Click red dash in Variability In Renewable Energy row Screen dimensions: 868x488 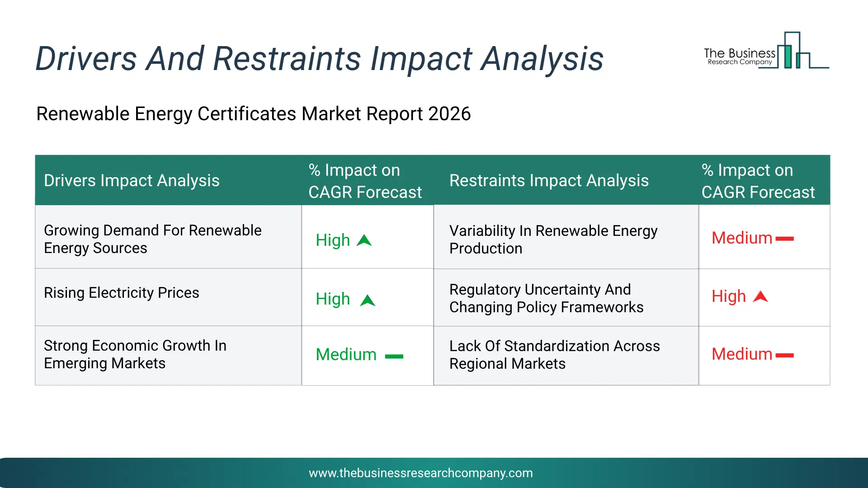pos(784,239)
